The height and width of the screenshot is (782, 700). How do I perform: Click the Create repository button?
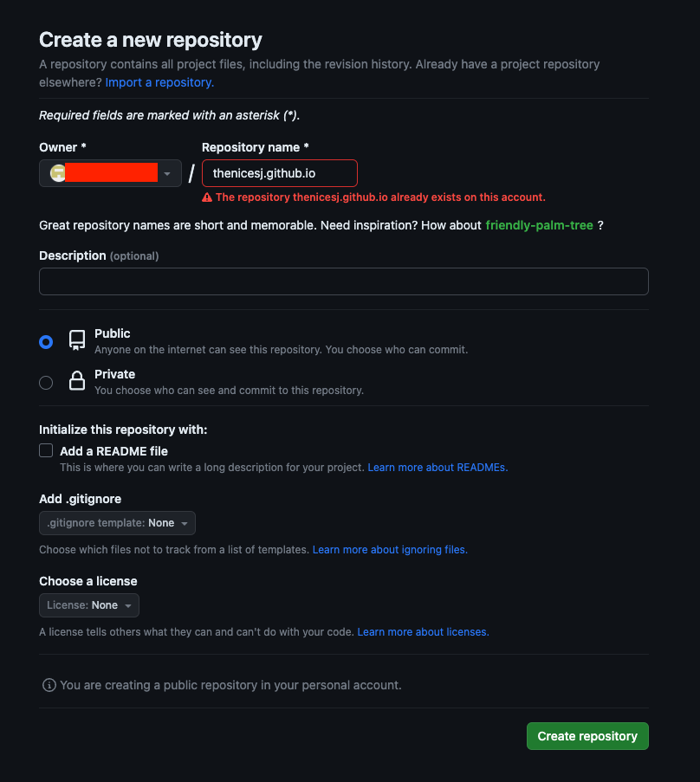[x=587, y=735]
